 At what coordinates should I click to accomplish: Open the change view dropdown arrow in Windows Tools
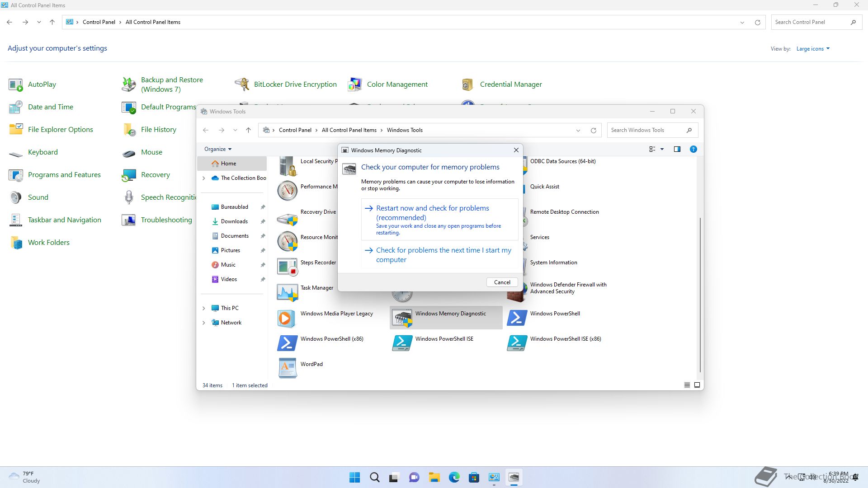662,149
